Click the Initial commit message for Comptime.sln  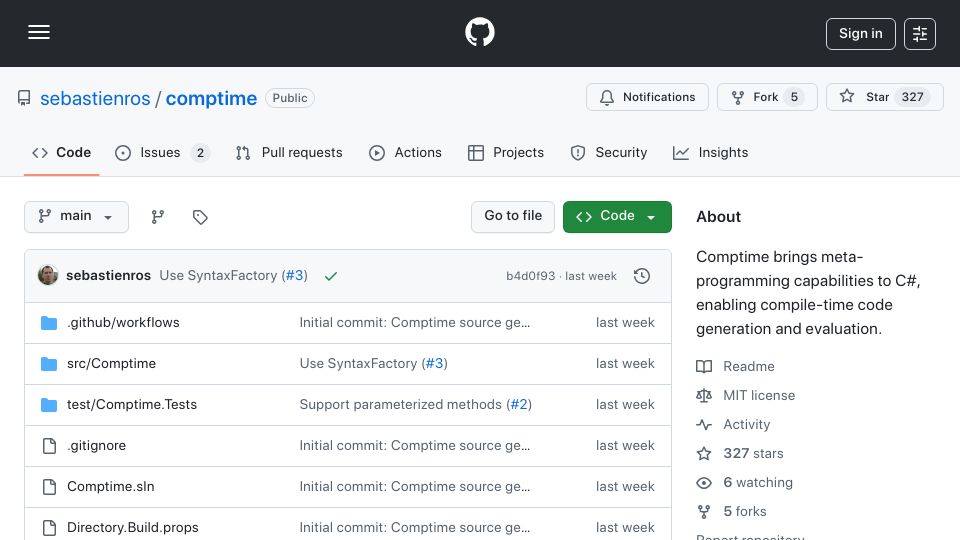pyautogui.click(x=414, y=487)
